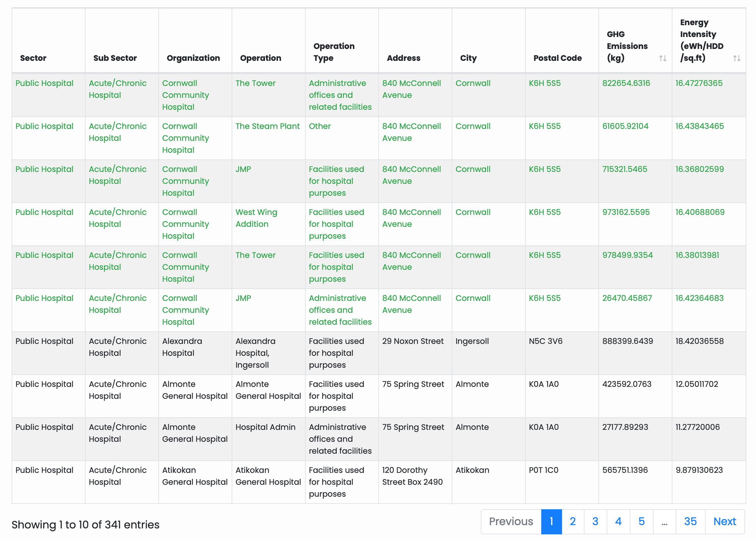Click Showing 1 to 10 of 341 entries
Screen dimensions: 756x541
pos(86,525)
